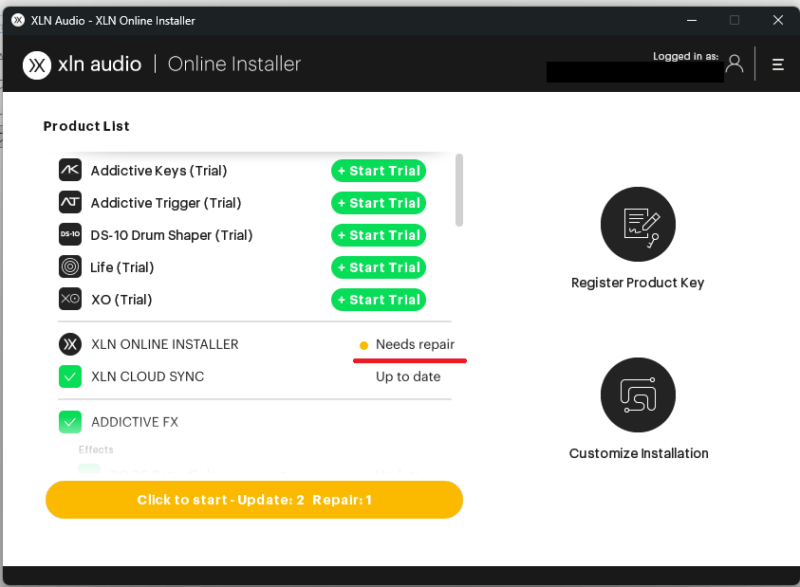
Task: Start the Addictive Keys trial
Action: tap(378, 170)
